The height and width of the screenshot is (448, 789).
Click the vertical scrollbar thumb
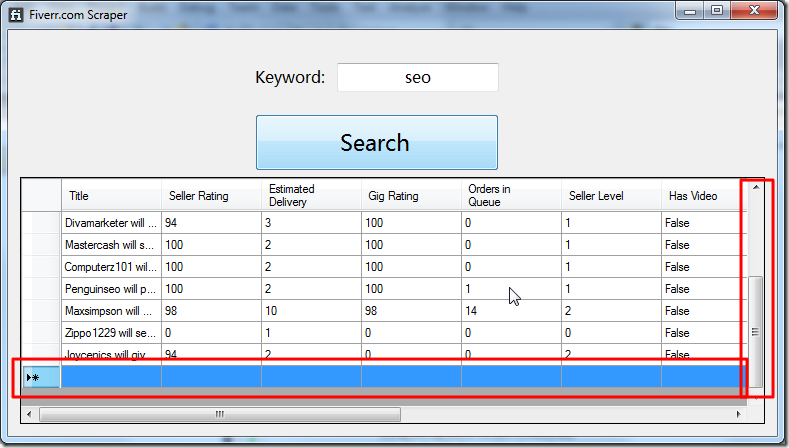[x=755, y=331]
